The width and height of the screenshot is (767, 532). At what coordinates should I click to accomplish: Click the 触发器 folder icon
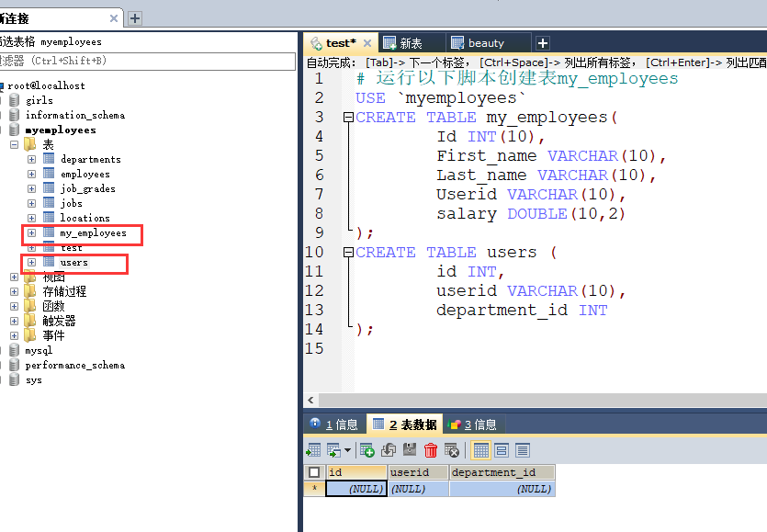pos(30,321)
